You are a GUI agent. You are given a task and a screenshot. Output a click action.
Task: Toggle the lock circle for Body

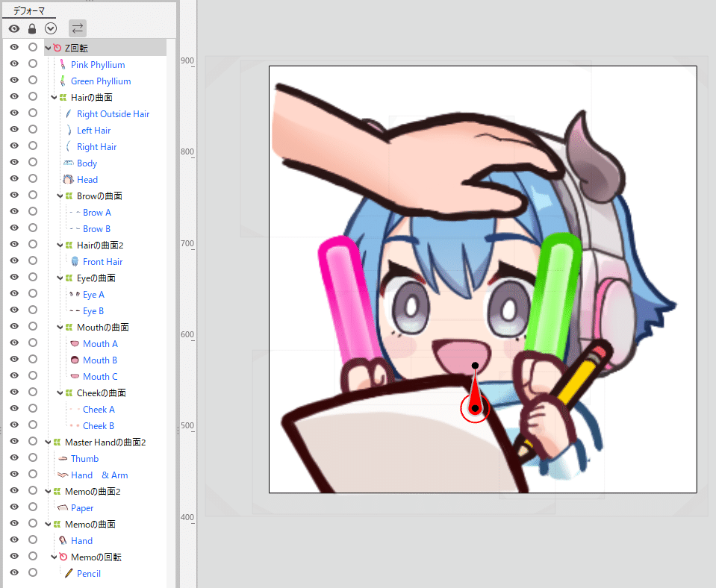click(x=32, y=162)
